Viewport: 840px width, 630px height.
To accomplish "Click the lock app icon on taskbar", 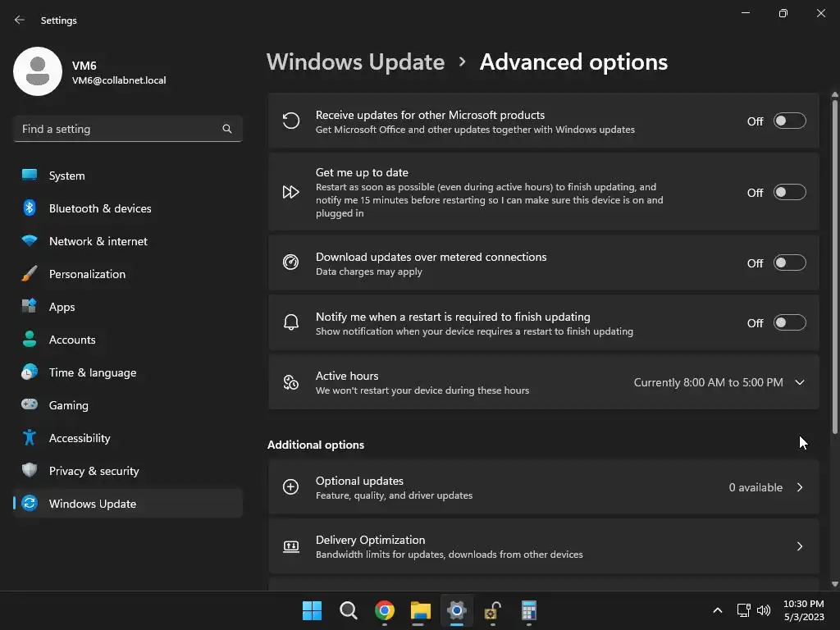I will coord(492,610).
